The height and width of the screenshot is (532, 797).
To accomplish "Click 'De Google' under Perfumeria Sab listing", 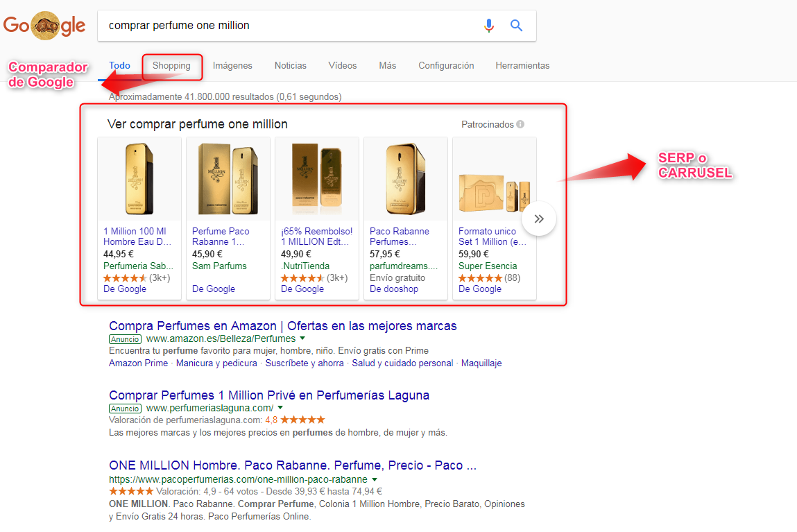I will click(x=125, y=289).
